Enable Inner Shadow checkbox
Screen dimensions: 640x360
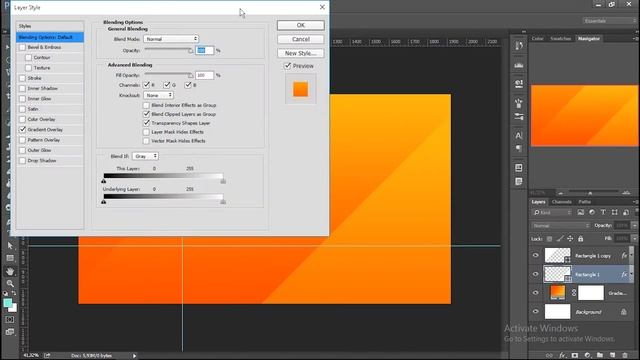point(22,88)
